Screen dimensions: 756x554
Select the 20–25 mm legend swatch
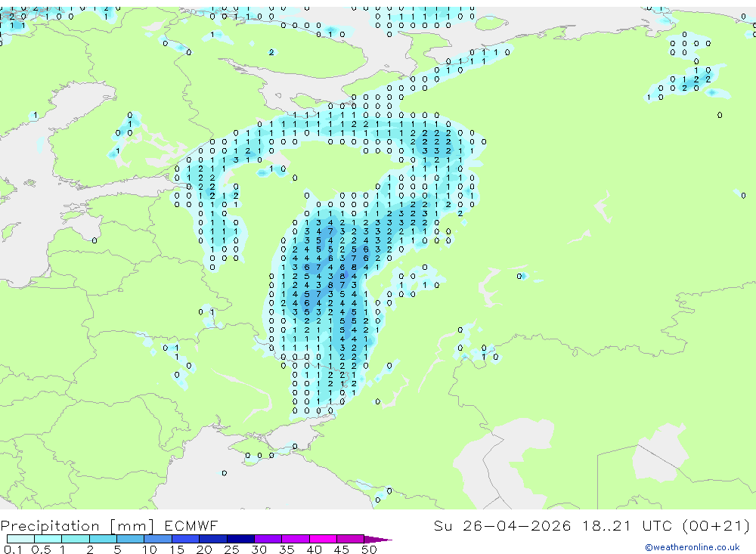pos(213,539)
